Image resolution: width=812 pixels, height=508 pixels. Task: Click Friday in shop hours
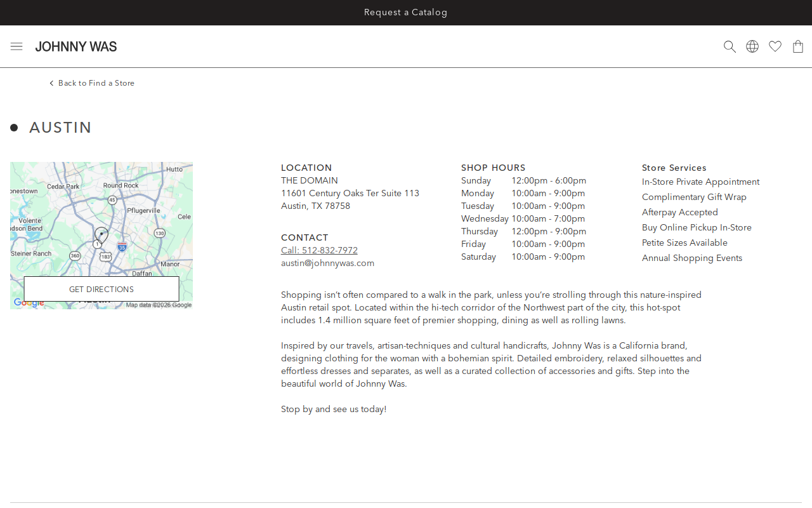point(473,244)
